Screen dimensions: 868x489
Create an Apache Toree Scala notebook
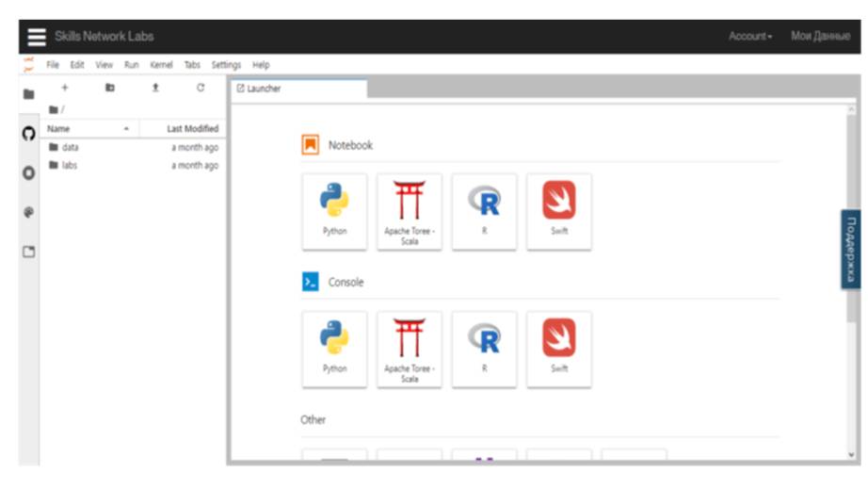point(409,210)
